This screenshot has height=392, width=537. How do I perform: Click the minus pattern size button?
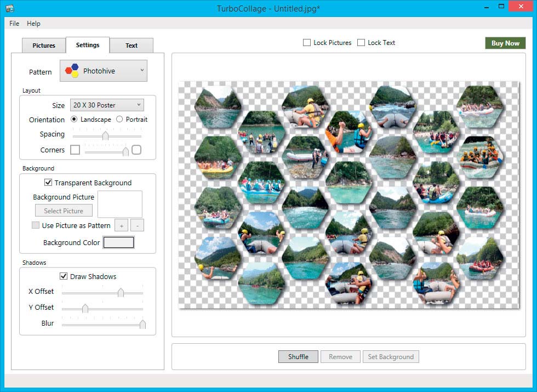pos(138,225)
